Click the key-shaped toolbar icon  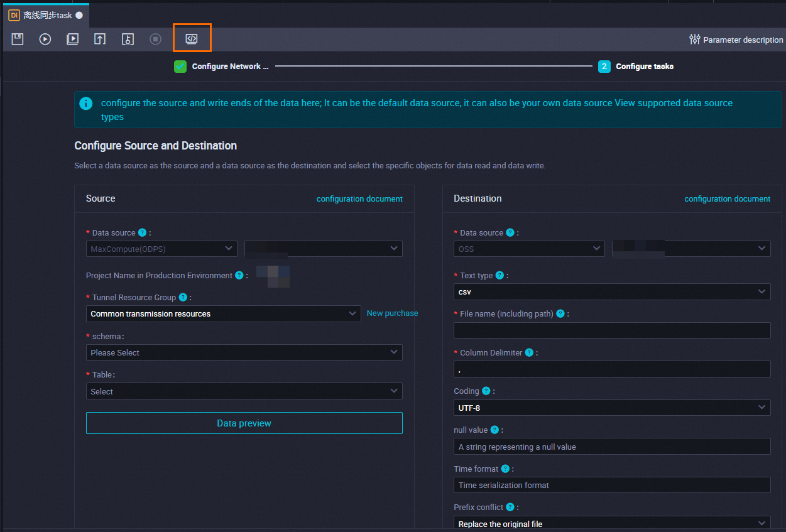pyautogui.click(x=128, y=39)
